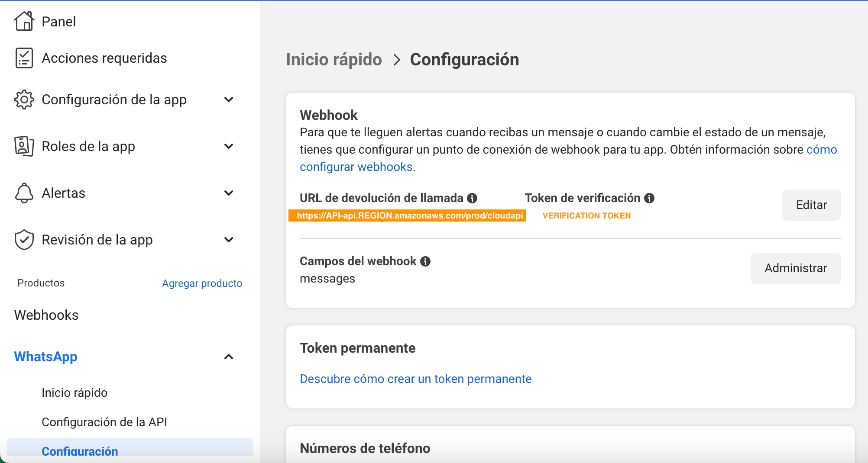Open Acciones requeridas in the sidebar

(x=104, y=58)
